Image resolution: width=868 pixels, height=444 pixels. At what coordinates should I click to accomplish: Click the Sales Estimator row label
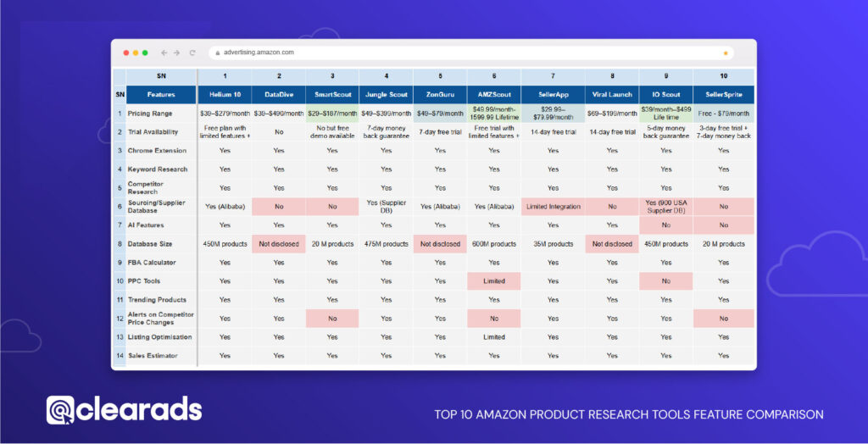pos(161,355)
